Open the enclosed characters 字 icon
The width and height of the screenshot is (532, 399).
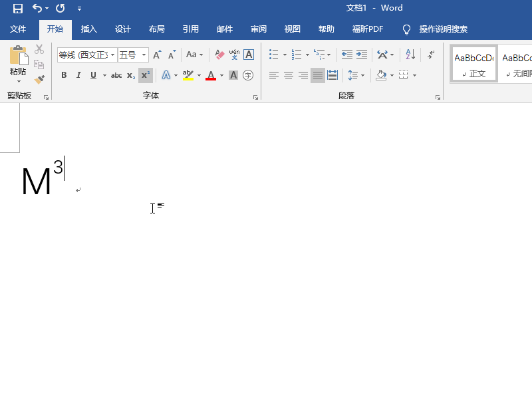click(248, 75)
